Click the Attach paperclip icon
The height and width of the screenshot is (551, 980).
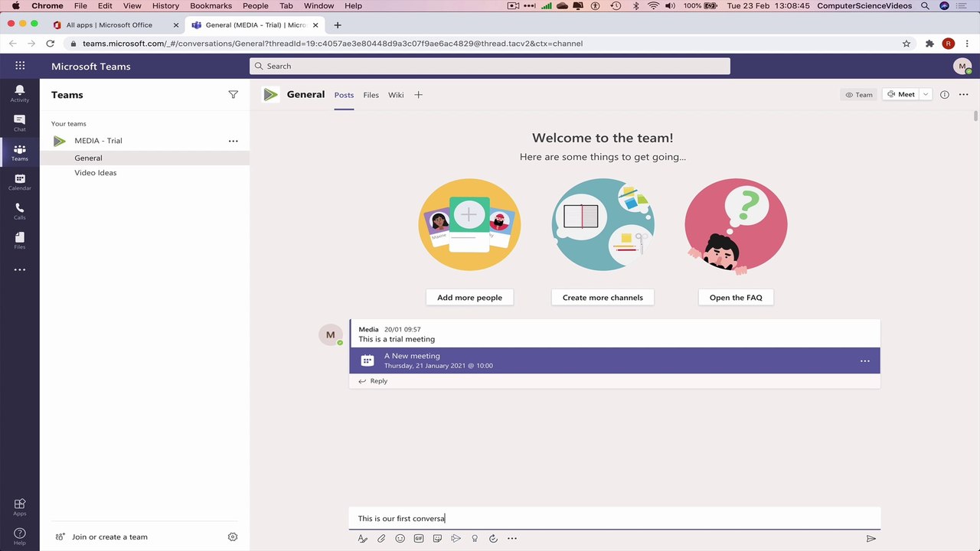point(381,539)
